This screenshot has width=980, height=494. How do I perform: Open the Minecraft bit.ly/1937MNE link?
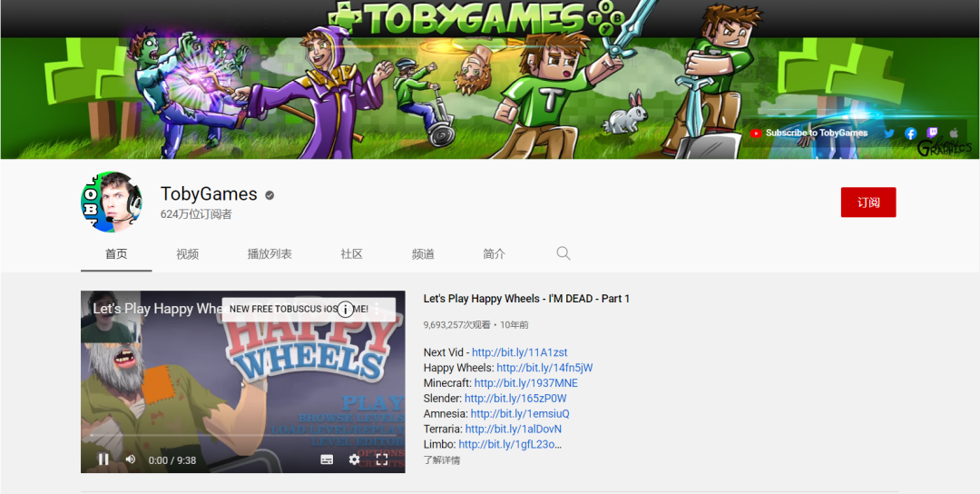coord(526,383)
